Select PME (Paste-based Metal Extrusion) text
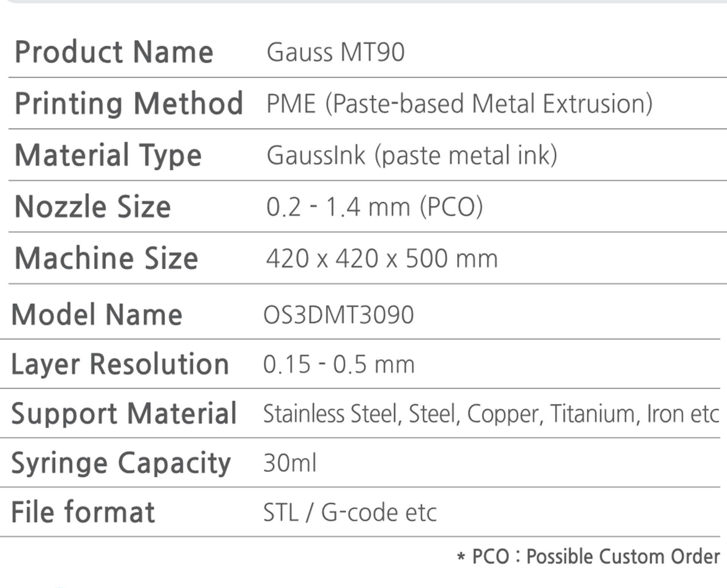Image resolution: width=727 pixels, height=588 pixels. pyautogui.click(x=460, y=104)
